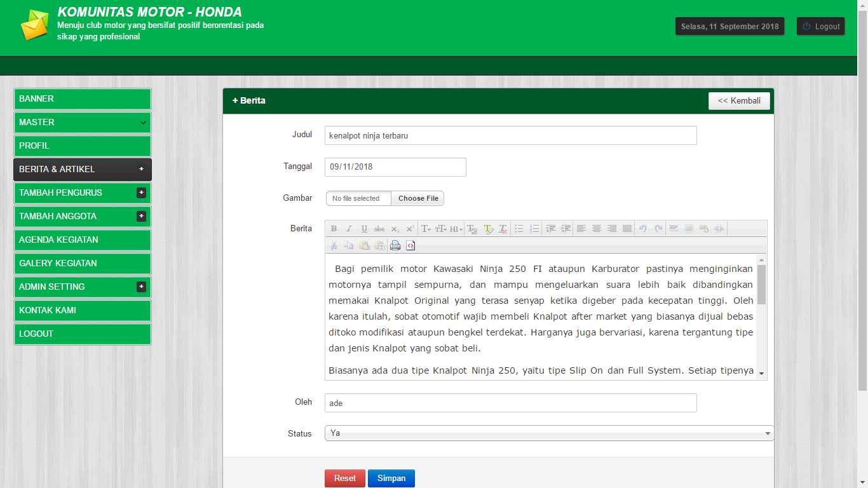Screen dimensions: 868x488
Task: Insert a numbered list in the editor
Action: 534,229
